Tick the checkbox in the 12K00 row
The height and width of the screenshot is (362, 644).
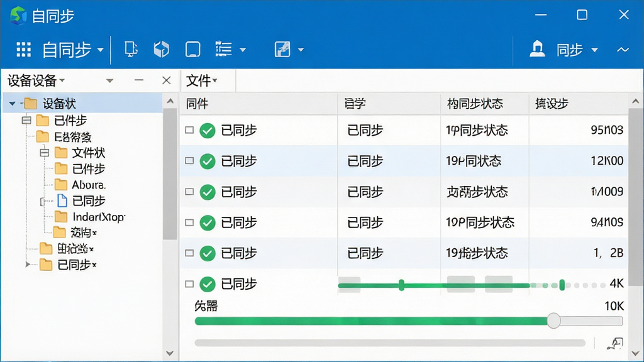[189, 161]
